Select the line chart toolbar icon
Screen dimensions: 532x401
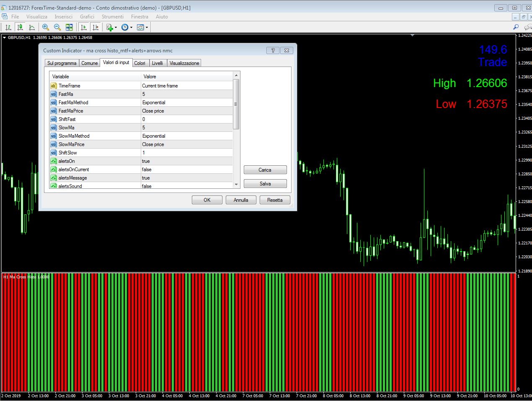tap(31, 27)
